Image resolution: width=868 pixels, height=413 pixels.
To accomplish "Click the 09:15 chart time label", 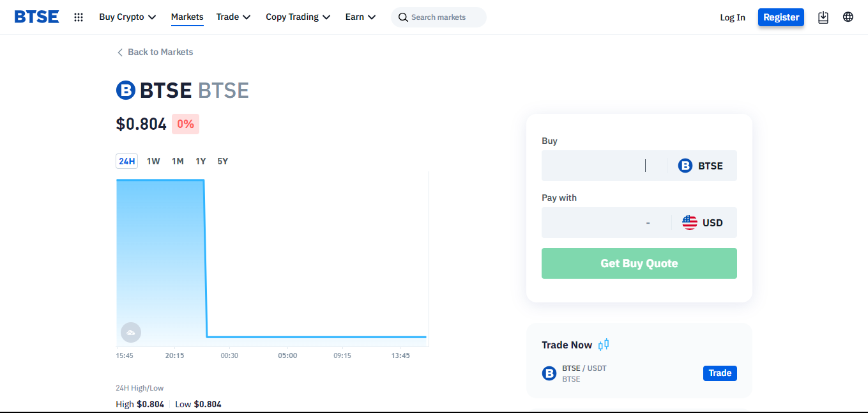I will click(x=342, y=355).
